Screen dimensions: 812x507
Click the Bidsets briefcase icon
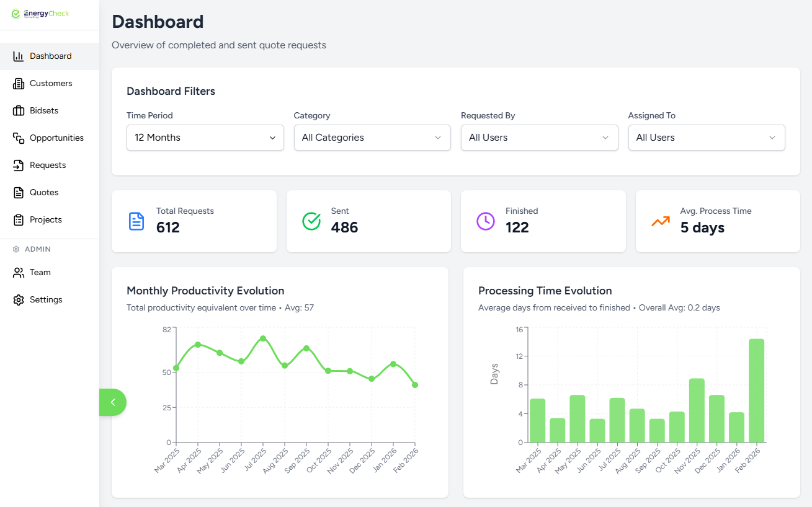(x=19, y=111)
